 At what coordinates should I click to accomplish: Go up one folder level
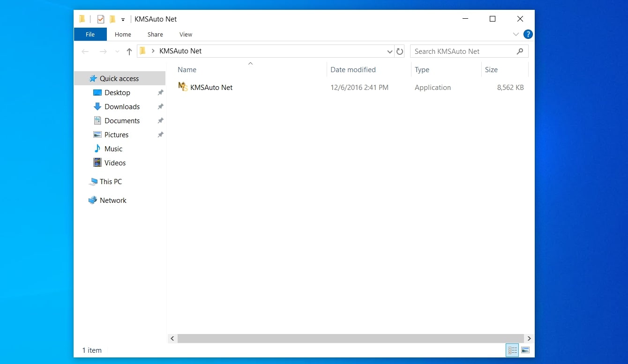coord(129,52)
